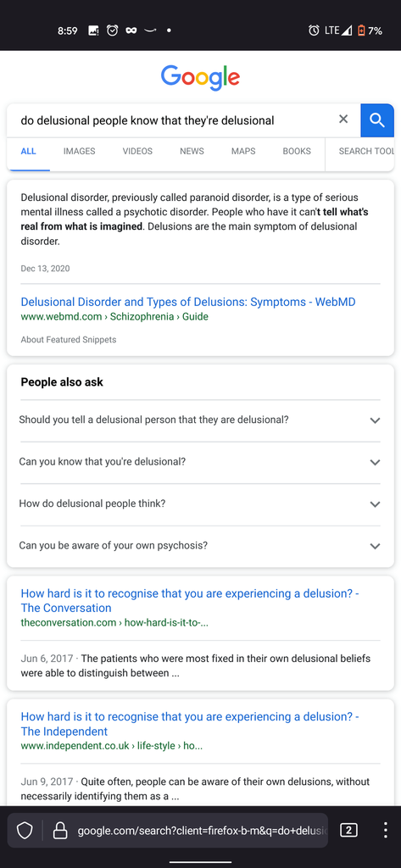
Task: Open About Featured Snippets link
Action: coord(69,340)
